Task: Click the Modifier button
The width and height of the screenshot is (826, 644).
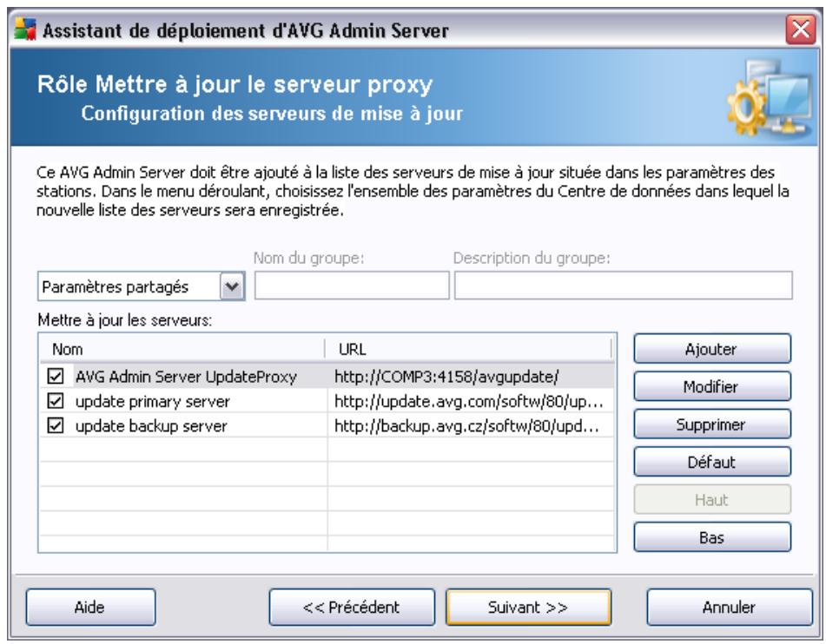Action: (712, 386)
